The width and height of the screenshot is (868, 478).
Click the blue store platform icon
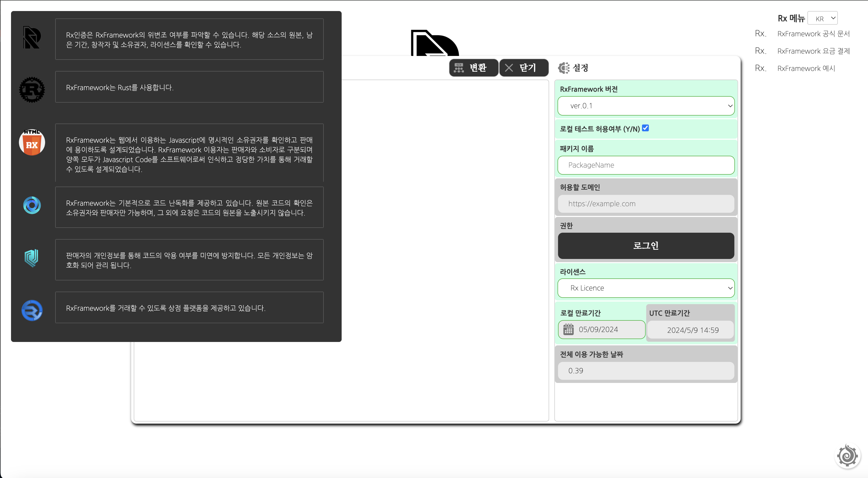click(32, 310)
